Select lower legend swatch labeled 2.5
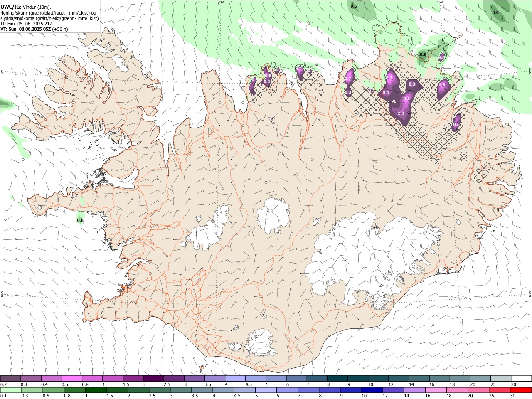Viewport: 532px width, 399px height. (x=159, y=390)
